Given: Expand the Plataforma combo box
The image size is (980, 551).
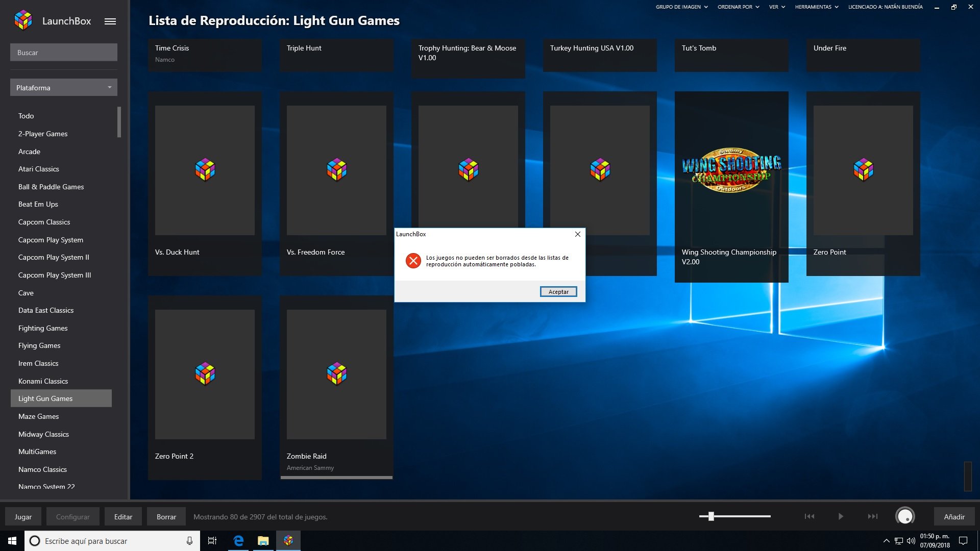Looking at the screenshot, I should (64, 88).
